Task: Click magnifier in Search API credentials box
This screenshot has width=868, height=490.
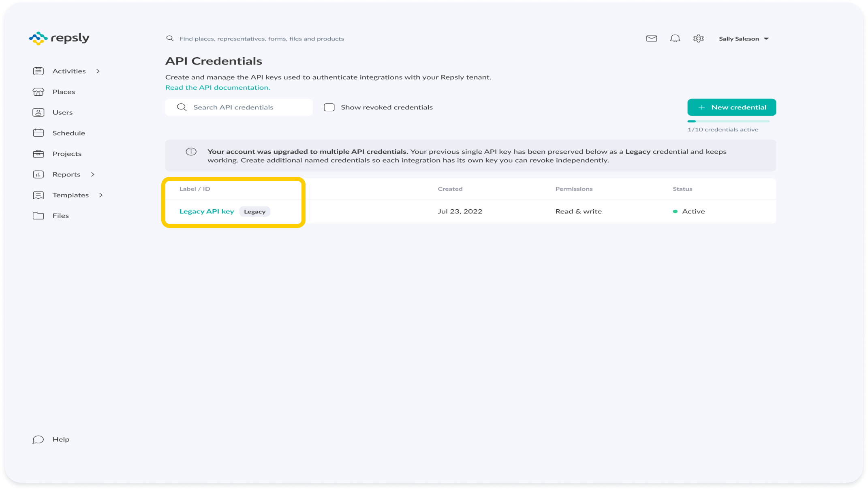Action: (182, 107)
